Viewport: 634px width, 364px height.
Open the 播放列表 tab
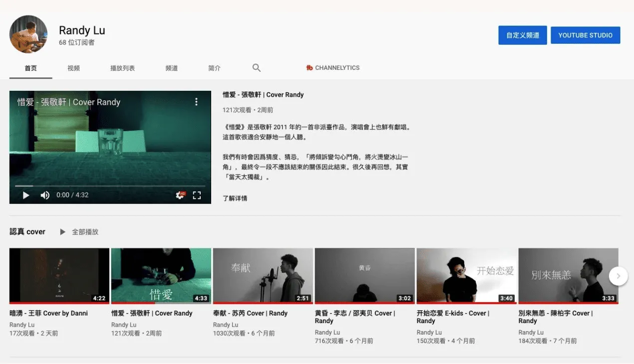pos(122,68)
